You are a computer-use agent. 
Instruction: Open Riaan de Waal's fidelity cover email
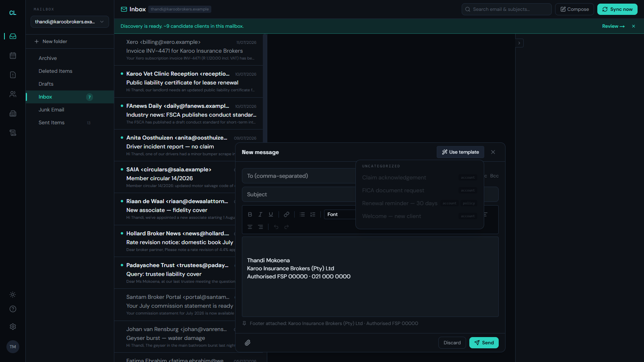point(175,209)
